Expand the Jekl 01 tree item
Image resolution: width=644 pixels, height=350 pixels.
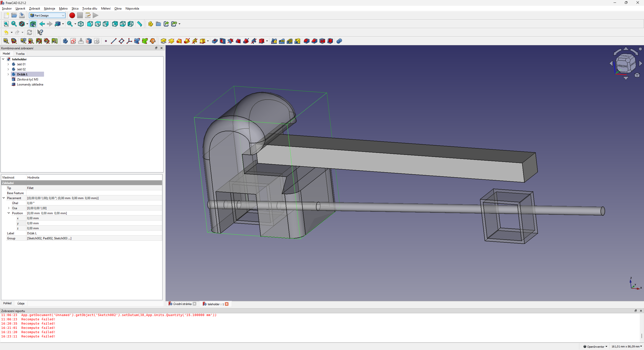[8, 64]
